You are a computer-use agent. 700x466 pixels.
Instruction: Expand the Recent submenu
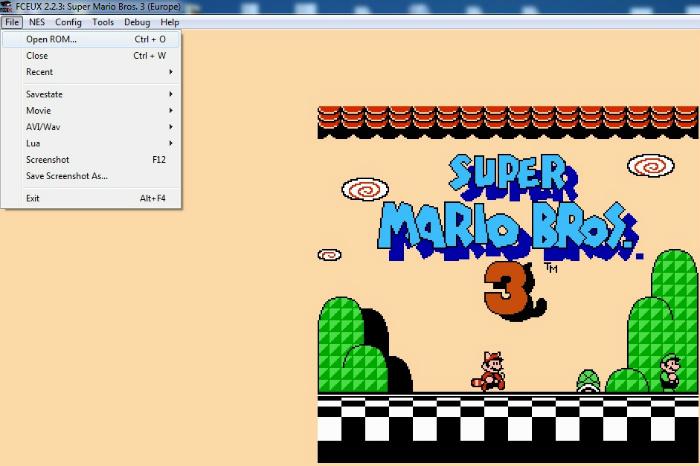(91, 72)
